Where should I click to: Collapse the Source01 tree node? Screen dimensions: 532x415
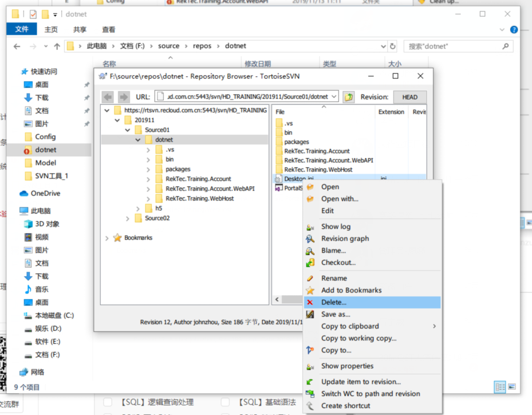pos(128,130)
